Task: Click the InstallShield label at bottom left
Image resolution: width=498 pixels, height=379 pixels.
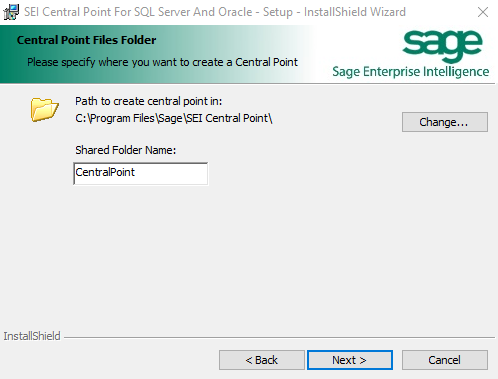Action: pos(32,336)
